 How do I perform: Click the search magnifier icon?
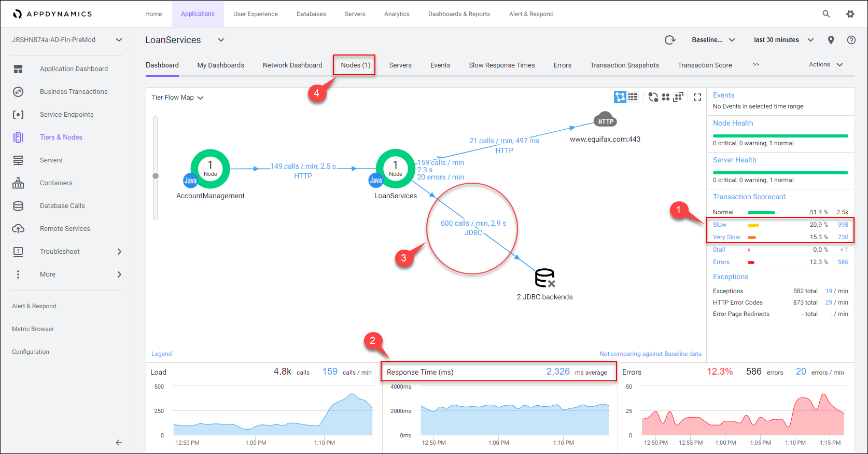[x=827, y=14]
